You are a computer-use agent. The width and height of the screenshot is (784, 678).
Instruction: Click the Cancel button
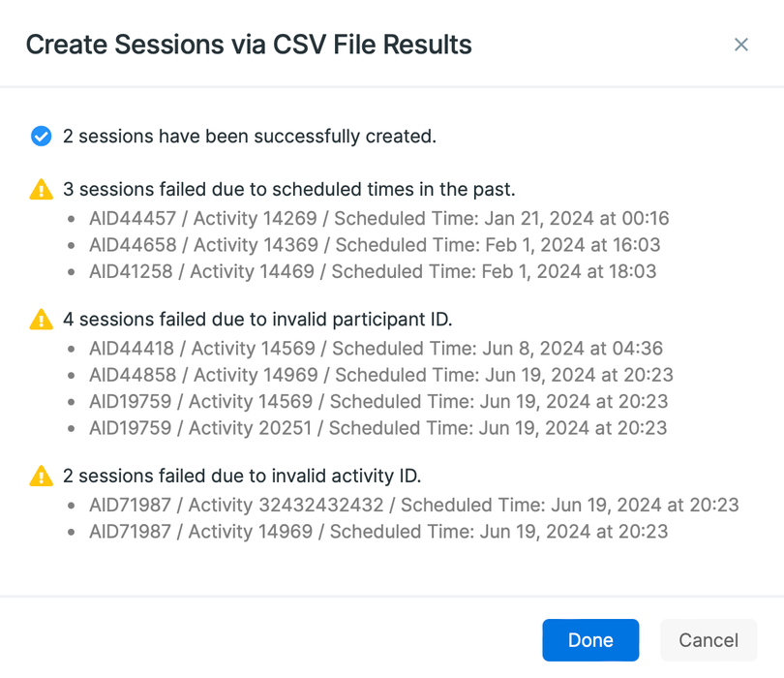coord(708,640)
